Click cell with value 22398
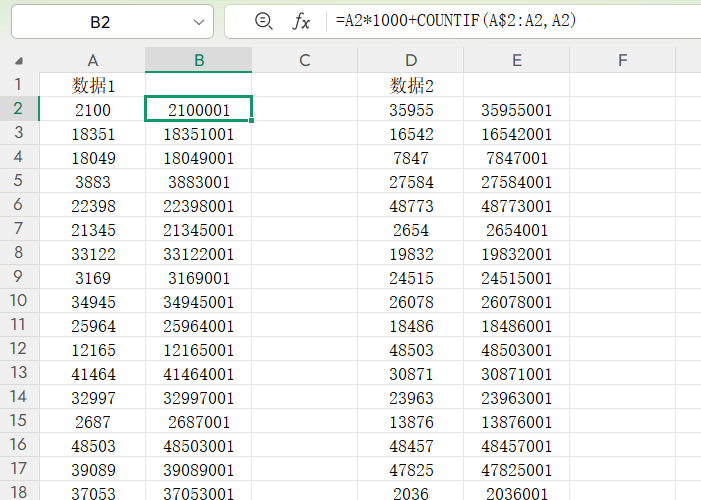 point(92,206)
